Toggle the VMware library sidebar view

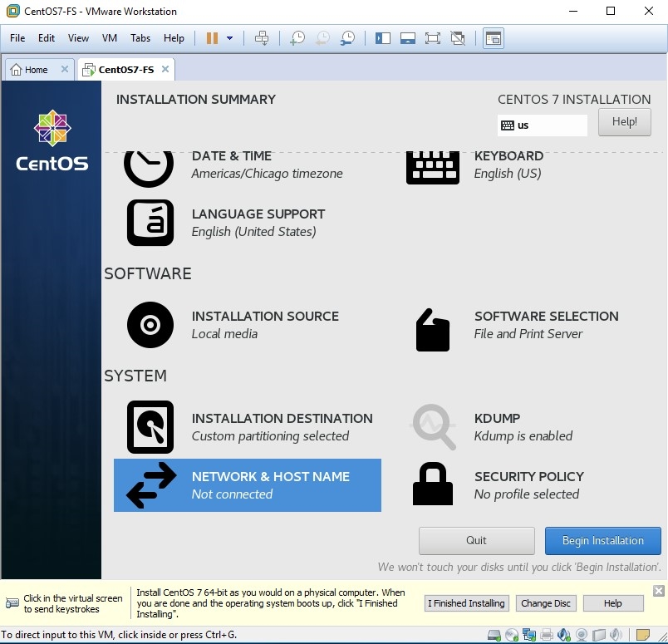pos(382,38)
